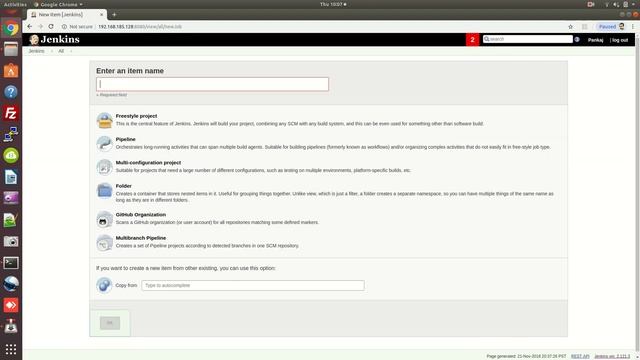Screen dimensions: 640x360
Task: Open the clock in the top bar
Action: point(333,4)
